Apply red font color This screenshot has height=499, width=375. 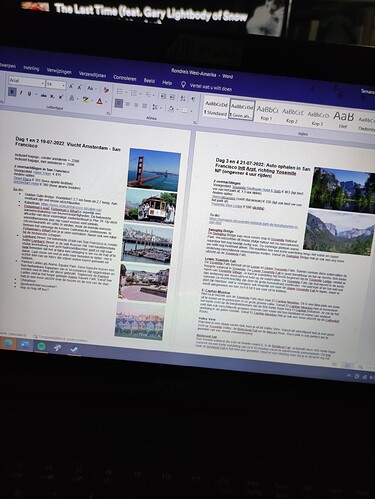point(99,101)
